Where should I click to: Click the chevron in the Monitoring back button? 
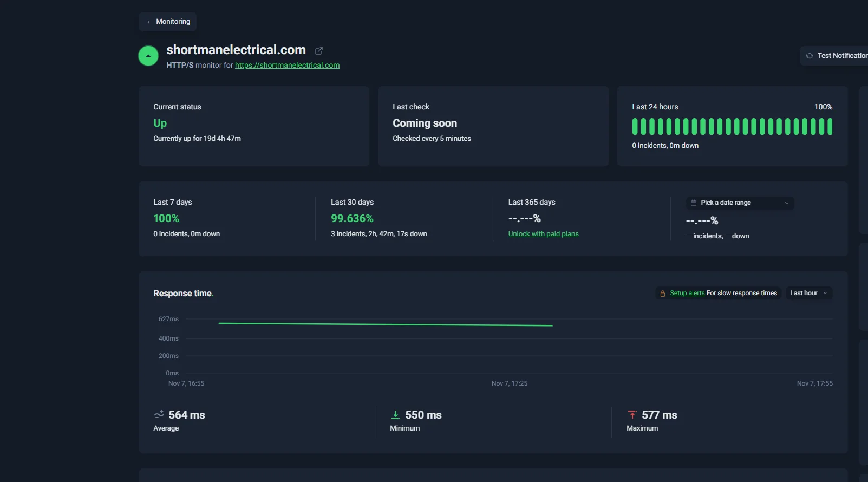pos(148,22)
